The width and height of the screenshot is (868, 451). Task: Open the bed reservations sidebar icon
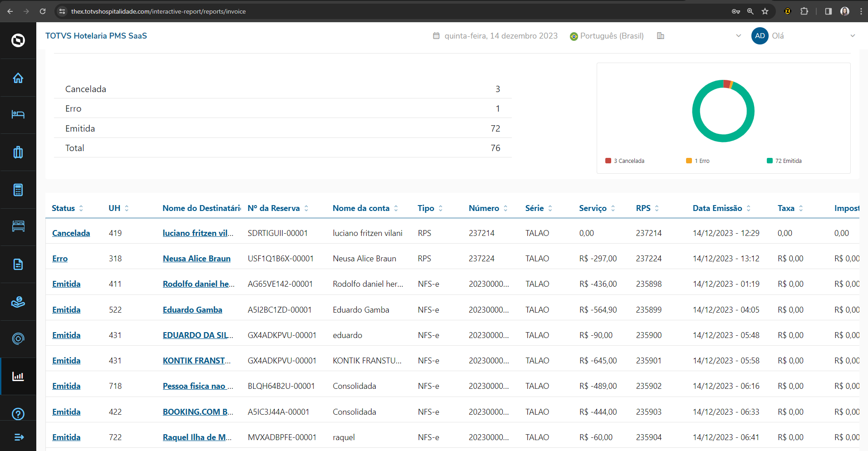[18, 114]
